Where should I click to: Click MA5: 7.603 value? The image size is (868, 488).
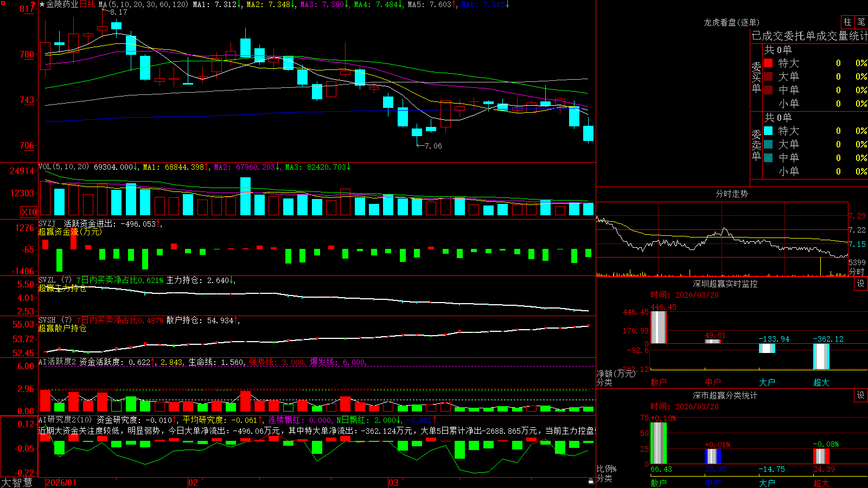coord(430,4)
